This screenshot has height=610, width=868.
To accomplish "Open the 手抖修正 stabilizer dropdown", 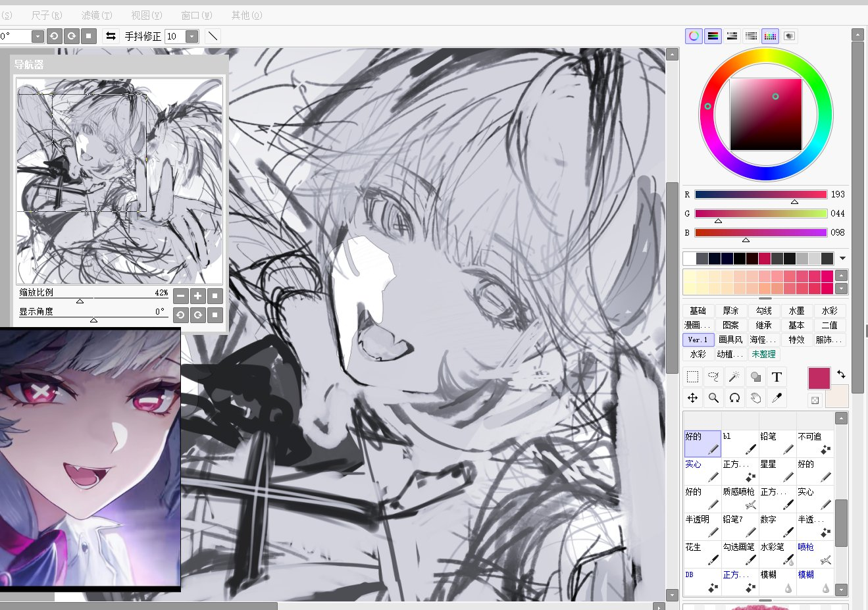I will point(191,36).
